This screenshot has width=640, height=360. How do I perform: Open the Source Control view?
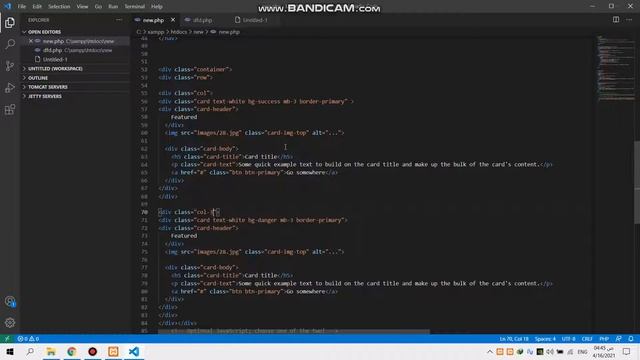pyautogui.click(x=10, y=66)
